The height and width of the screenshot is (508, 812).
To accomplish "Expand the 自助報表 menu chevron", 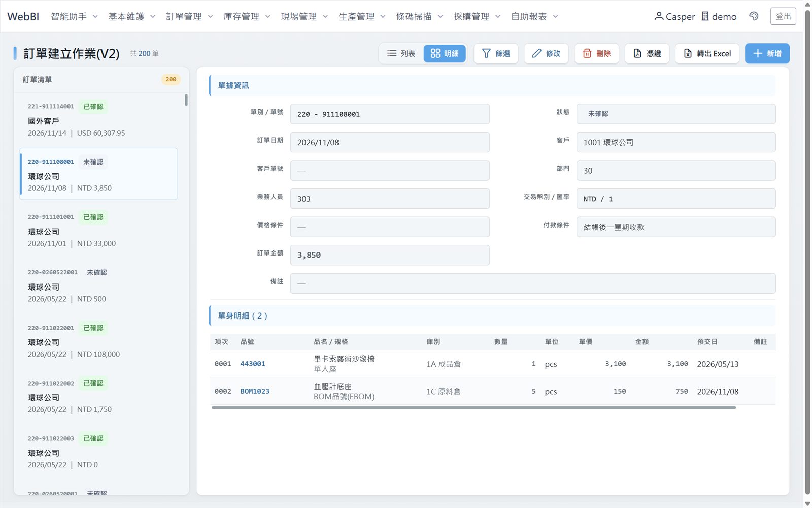I will [x=556, y=16].
